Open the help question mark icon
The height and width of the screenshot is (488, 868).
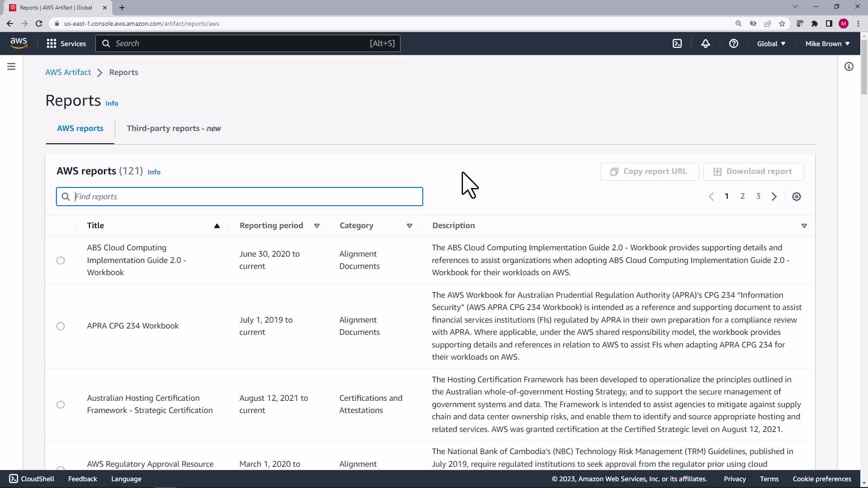tap(733, 43)
